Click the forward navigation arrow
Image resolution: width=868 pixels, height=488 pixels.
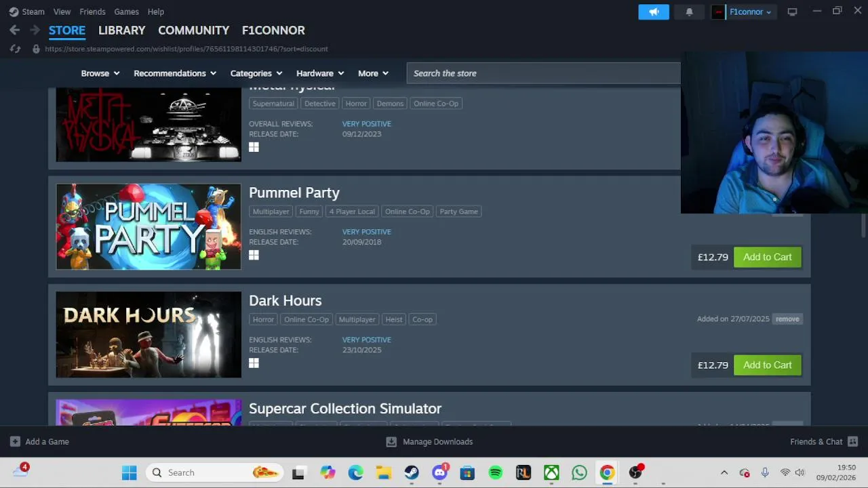[35, 30]
